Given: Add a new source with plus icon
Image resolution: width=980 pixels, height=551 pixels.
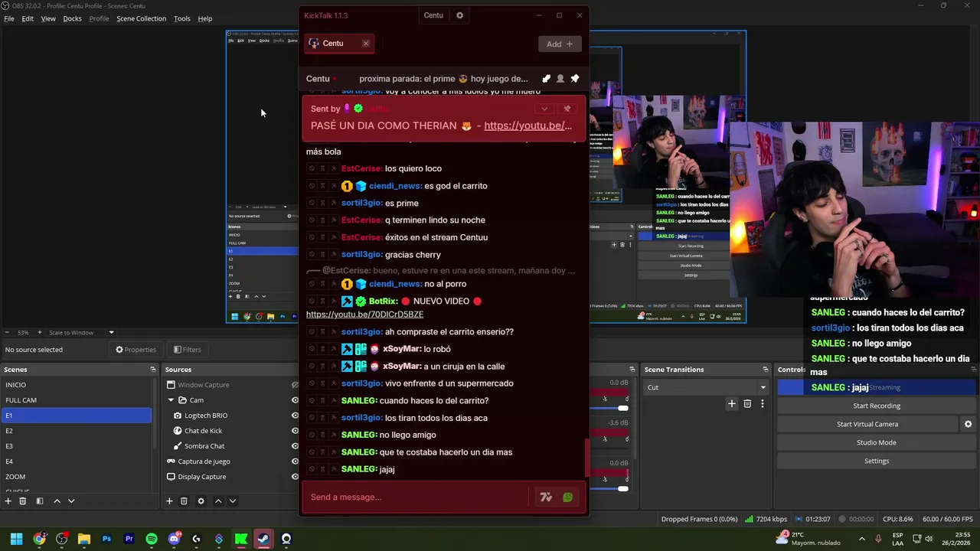Looking at the screenshot, I should 169,501.
